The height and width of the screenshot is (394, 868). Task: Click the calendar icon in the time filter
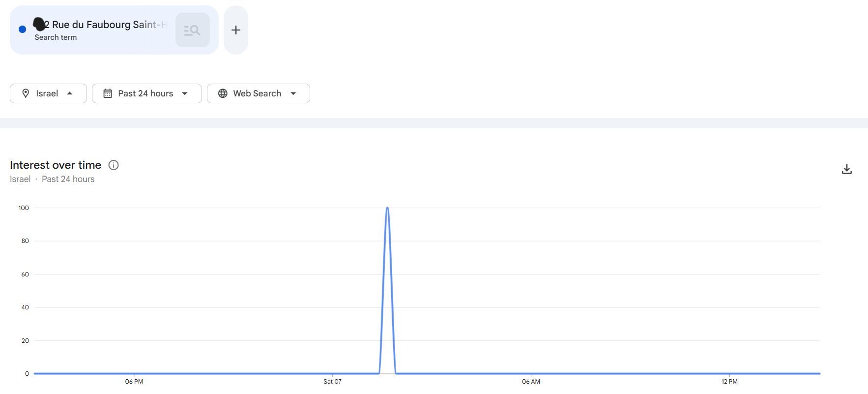pos(108,93)
